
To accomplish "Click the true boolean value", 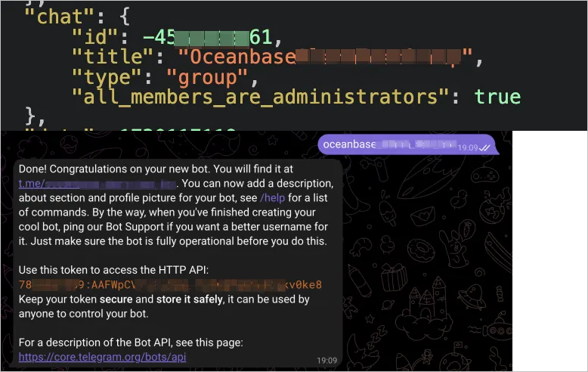I will [497, 97].
